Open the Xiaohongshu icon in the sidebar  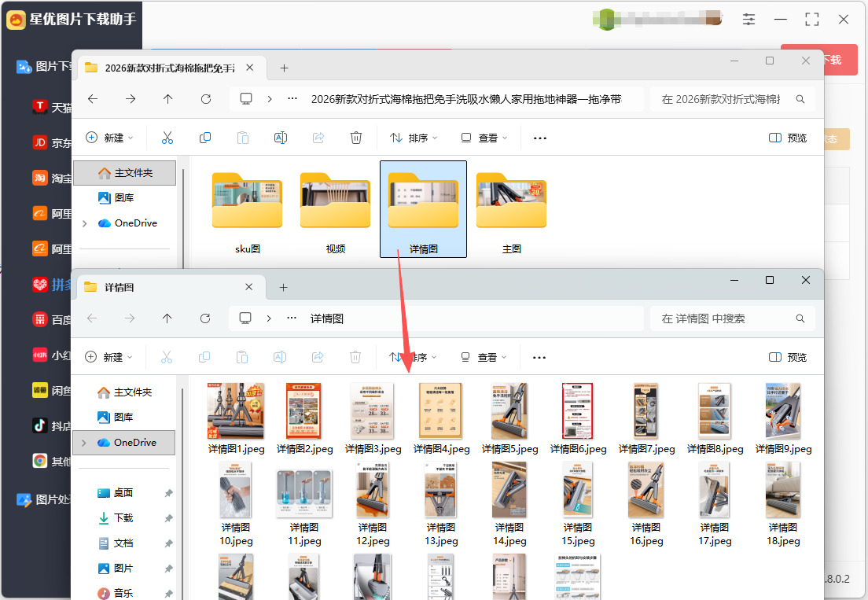(x=40, y=355)
